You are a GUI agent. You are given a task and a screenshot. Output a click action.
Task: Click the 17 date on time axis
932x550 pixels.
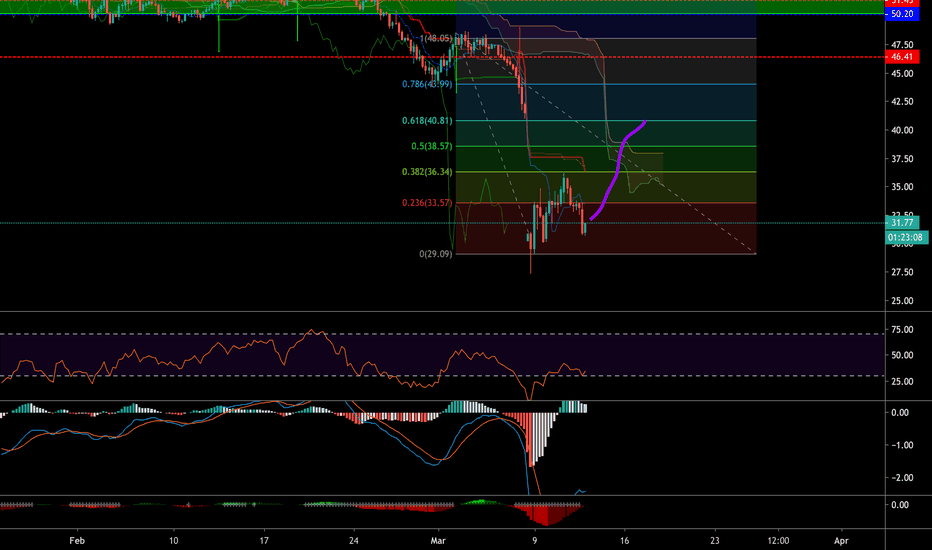point(264,540)
